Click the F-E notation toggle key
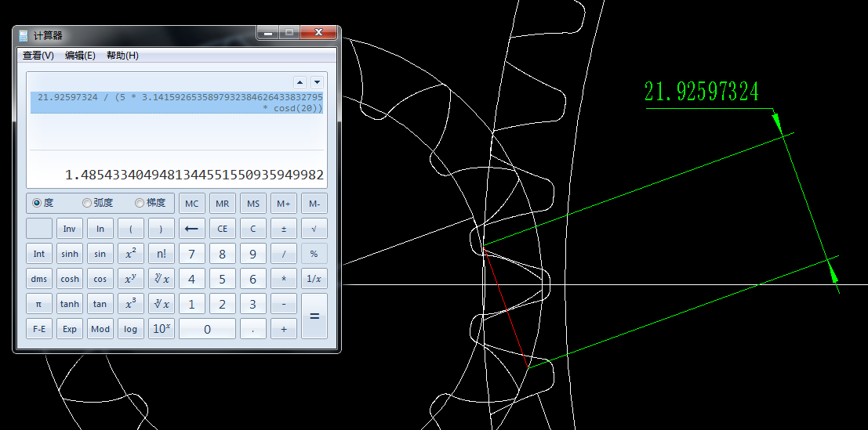The width and height of the screenshot is (868, 430). pos(38,329)
